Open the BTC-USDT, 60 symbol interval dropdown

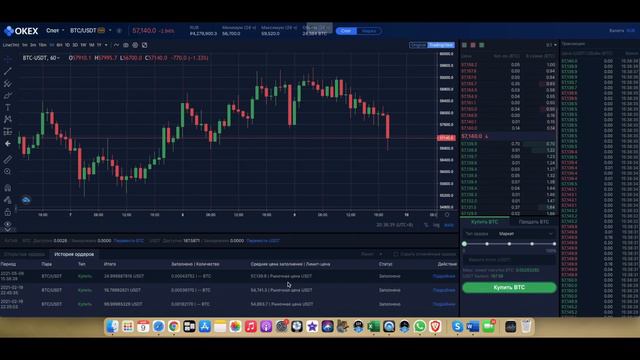coord(41,58)
